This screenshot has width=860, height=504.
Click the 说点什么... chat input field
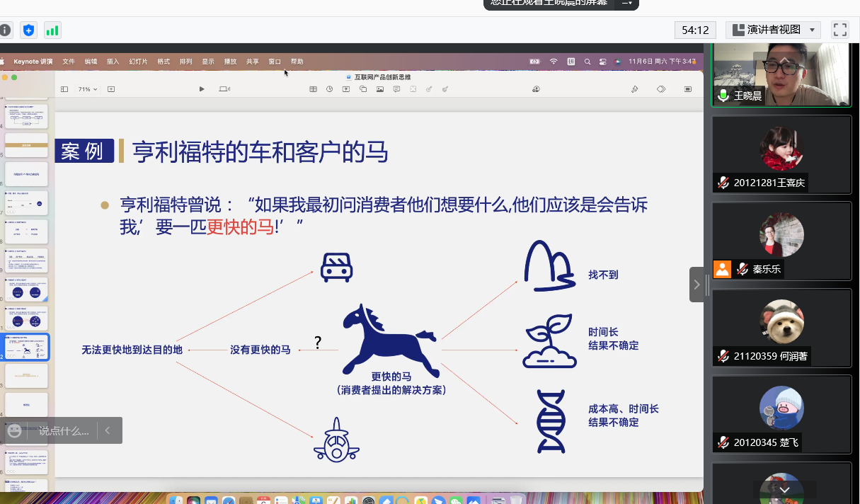click(x=64, y=430)
